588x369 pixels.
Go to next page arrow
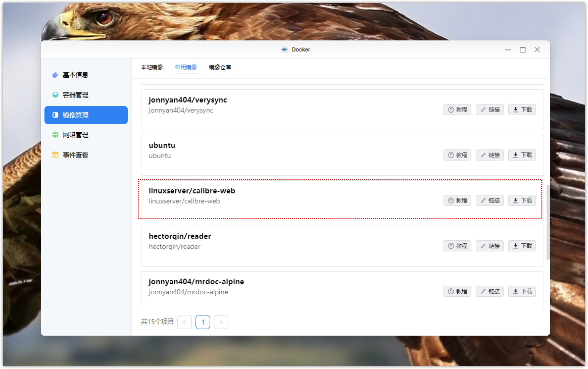[x=221, y=322]
